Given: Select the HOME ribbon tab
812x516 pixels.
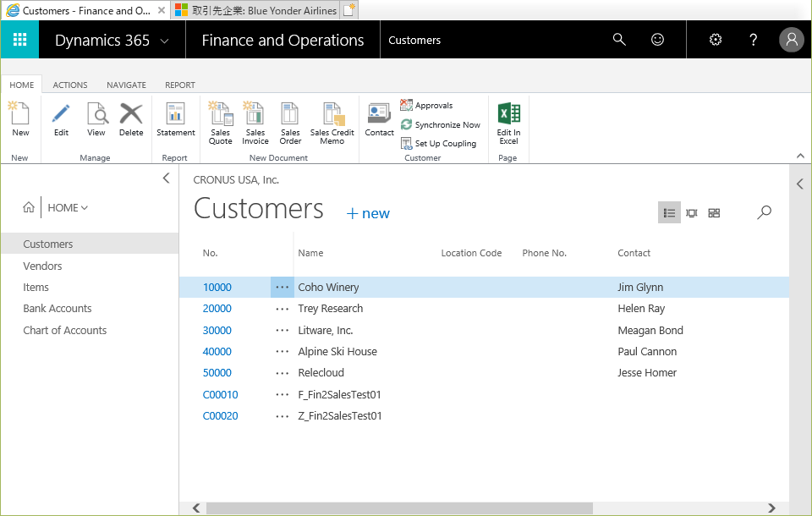Looking at the screenshot, I should pos(22,85).
